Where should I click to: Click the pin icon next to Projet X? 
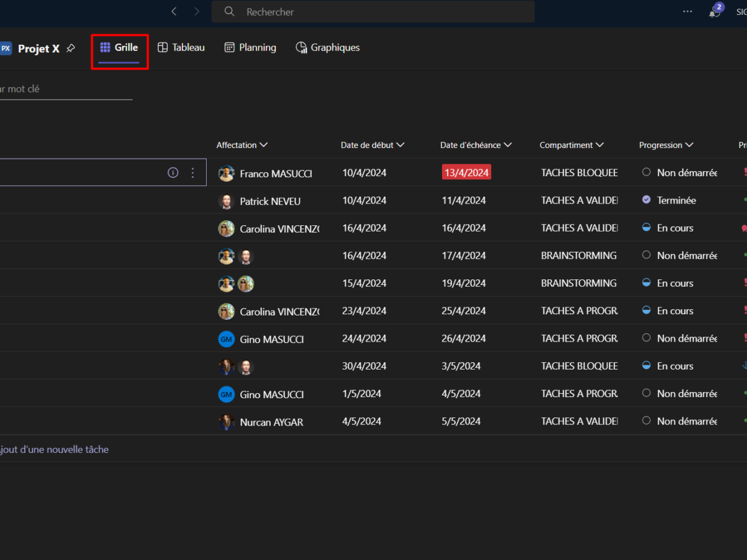(70, 48)
